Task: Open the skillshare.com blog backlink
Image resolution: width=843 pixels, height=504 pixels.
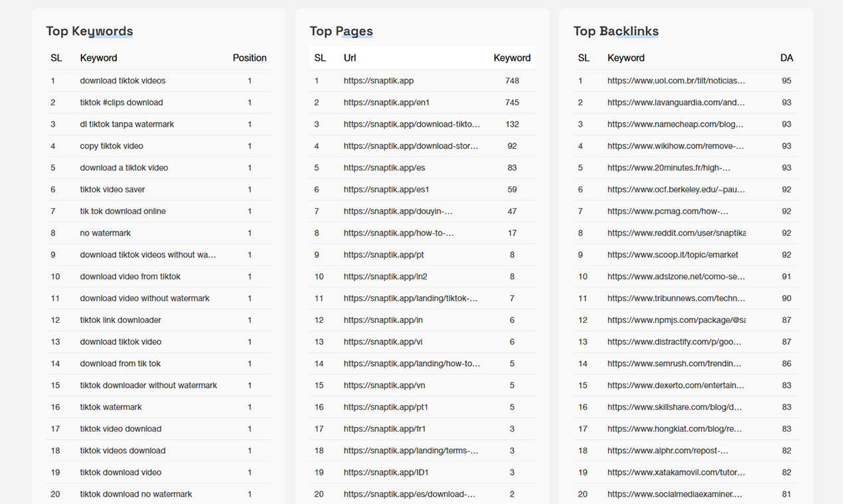Action: 674,407
